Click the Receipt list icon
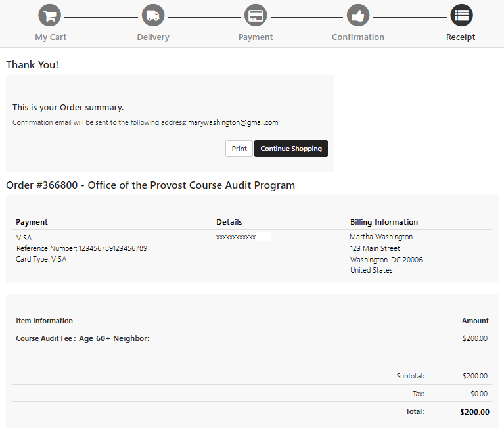Image resolution: width=504 pixels, height=435 pixels. [x=461, y=15]
